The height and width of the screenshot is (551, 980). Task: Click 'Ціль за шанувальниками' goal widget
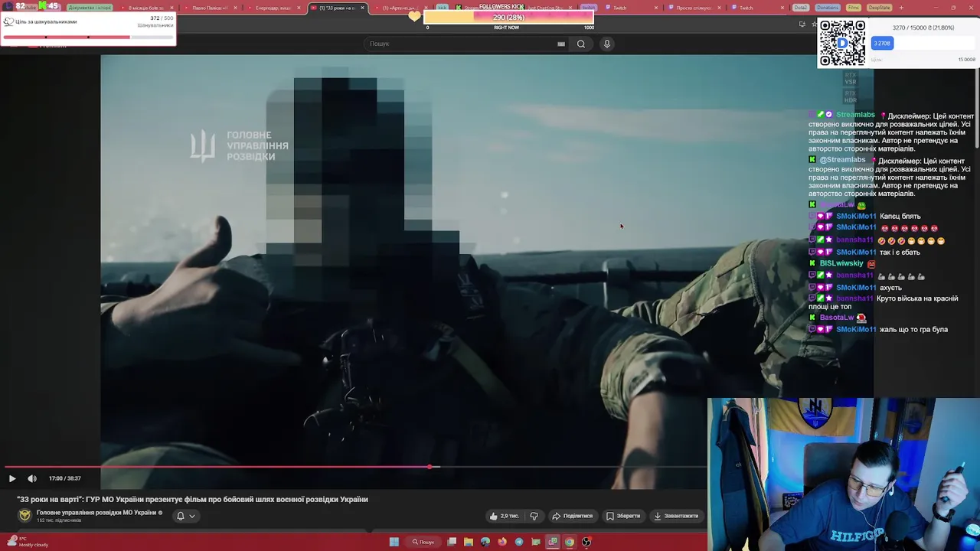pos(88,29)
